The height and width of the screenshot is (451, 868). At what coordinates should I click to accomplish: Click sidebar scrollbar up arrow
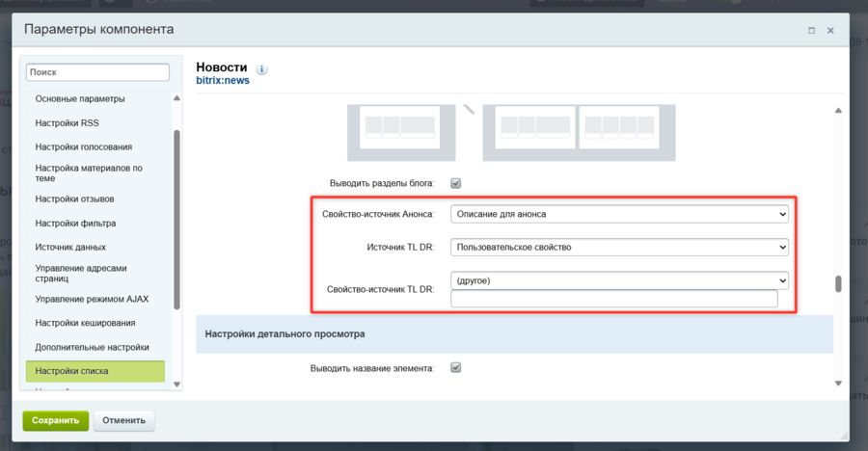[176, 98]
